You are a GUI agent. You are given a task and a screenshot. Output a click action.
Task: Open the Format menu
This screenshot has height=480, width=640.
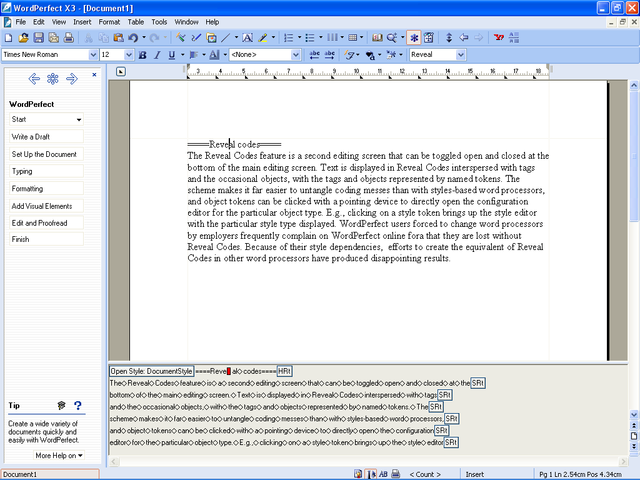tap(109, 22)
